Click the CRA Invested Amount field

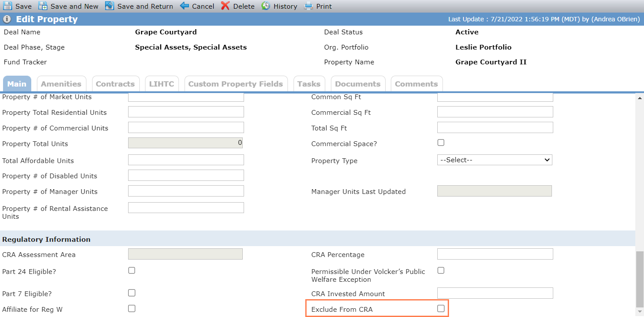(x=495, y=293)
